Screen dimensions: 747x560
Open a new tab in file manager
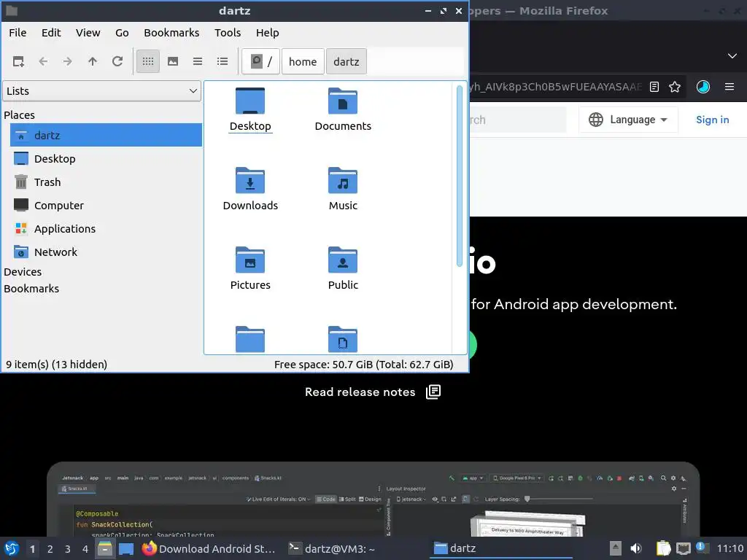point(18,61)
